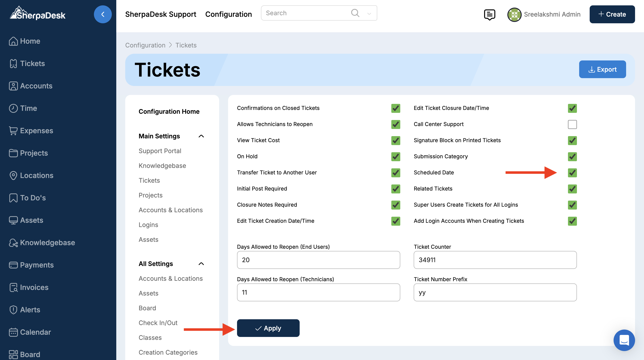Click the Export button
The height and width of the screenshot is (360, 644).
[x=602, y=69]
